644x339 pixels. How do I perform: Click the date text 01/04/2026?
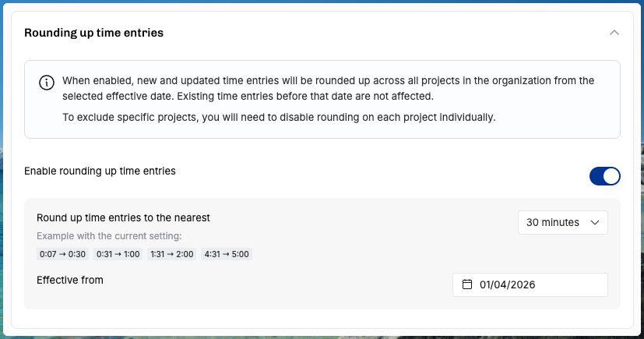tap(507, 284)
